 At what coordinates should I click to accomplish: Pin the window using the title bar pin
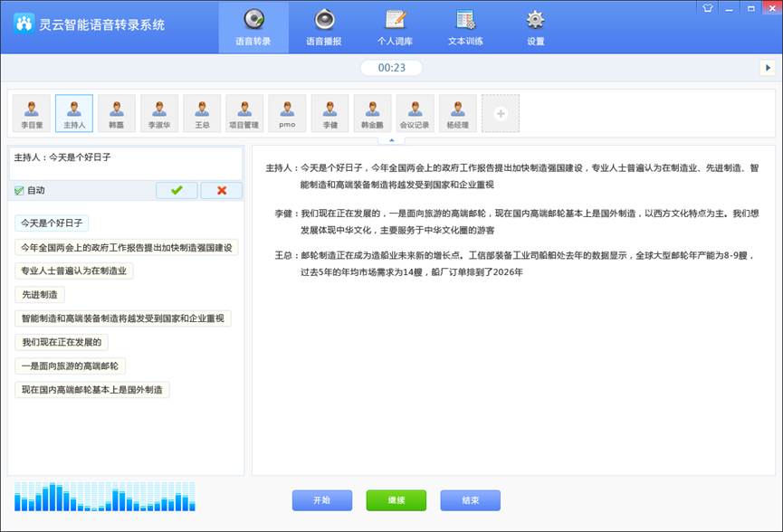tap(709, 8)
